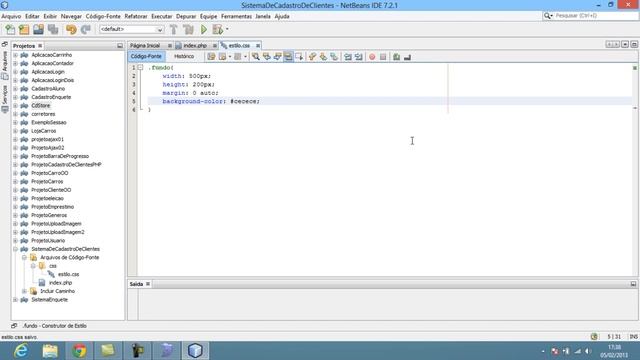Click the Save All toolbar icon

53,29
